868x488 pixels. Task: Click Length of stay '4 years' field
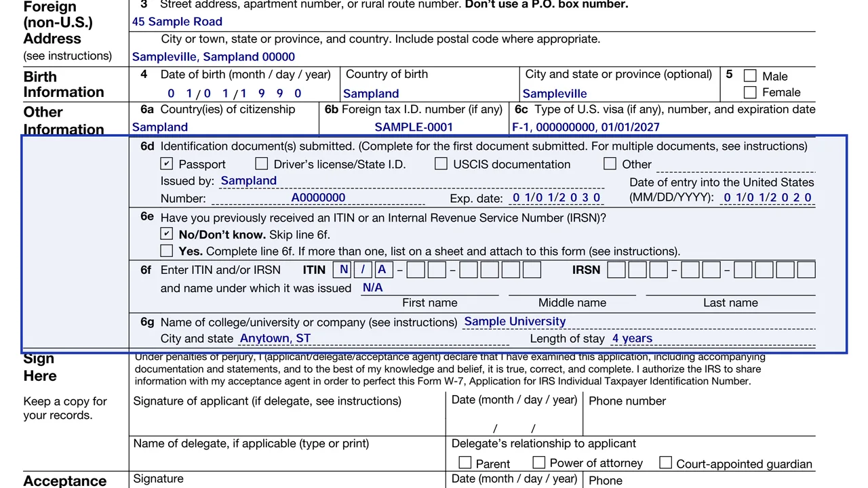[713, 338]
